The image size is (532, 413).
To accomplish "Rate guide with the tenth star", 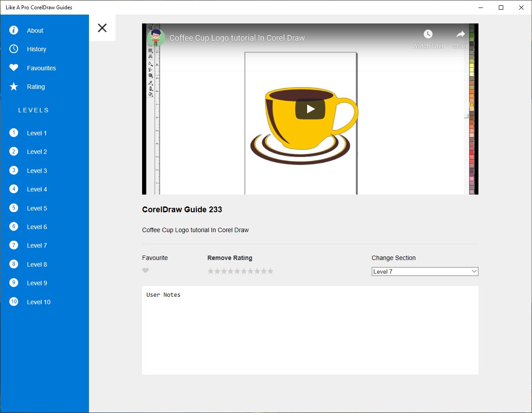I will (x=270, y=271).
